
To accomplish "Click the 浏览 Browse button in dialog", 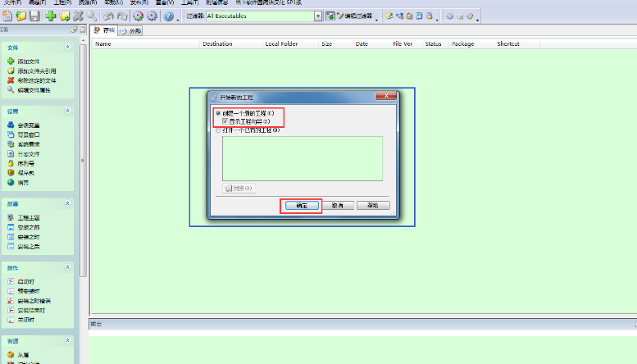I will tap(239, 188).
